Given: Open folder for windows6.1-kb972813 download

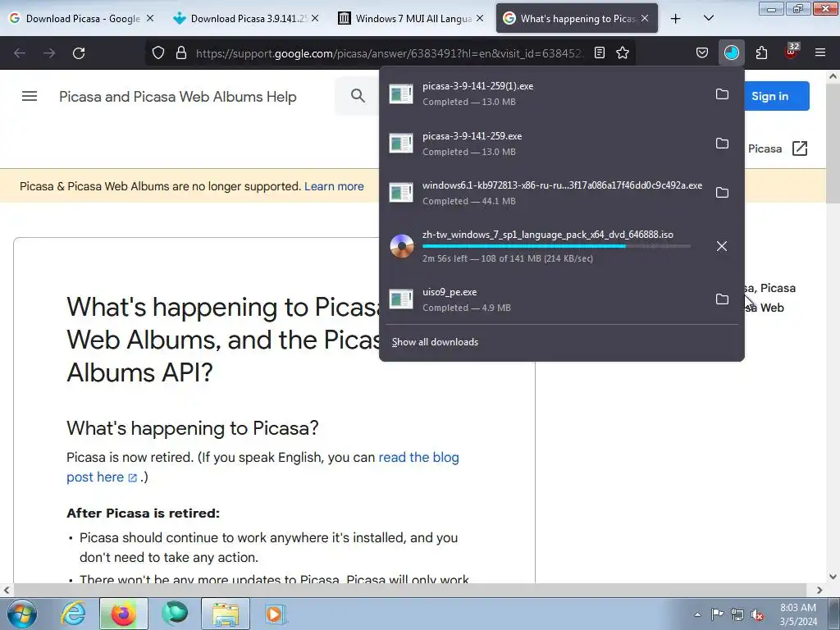Looking at the screenshot, I should click(x=722, y=193).
